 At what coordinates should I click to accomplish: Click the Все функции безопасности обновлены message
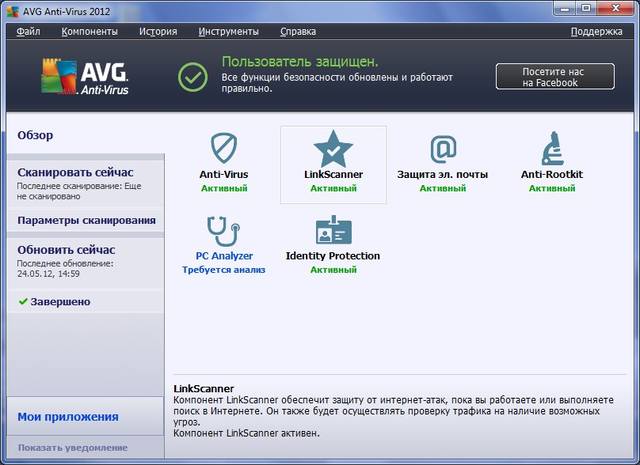(337, 82)
